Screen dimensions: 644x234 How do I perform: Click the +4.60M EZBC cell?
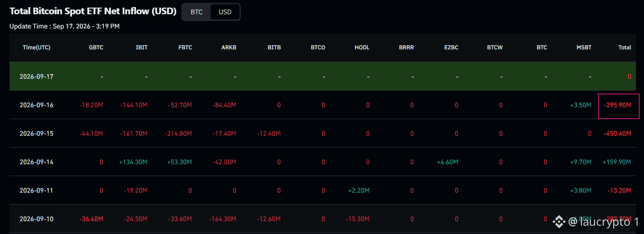pos(447,162)
